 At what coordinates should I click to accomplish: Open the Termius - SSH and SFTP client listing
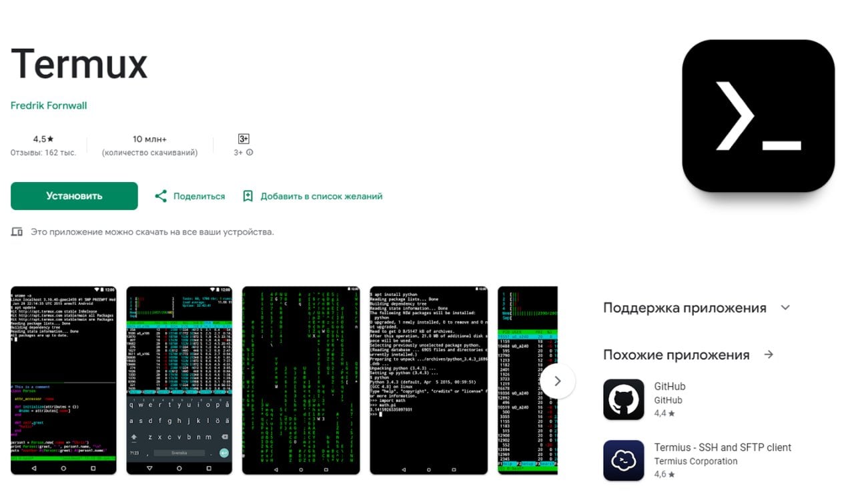pyautogui.click(x=722, y=447)
